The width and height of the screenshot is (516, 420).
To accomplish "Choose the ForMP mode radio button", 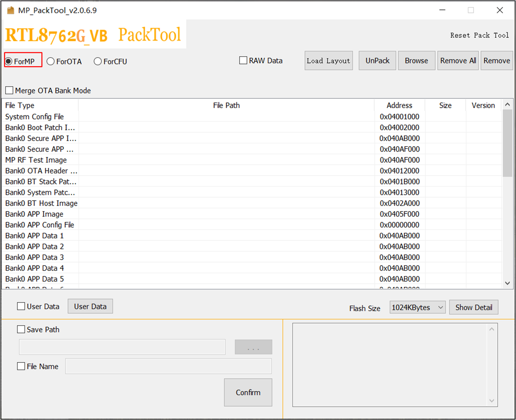I will 9,61.
